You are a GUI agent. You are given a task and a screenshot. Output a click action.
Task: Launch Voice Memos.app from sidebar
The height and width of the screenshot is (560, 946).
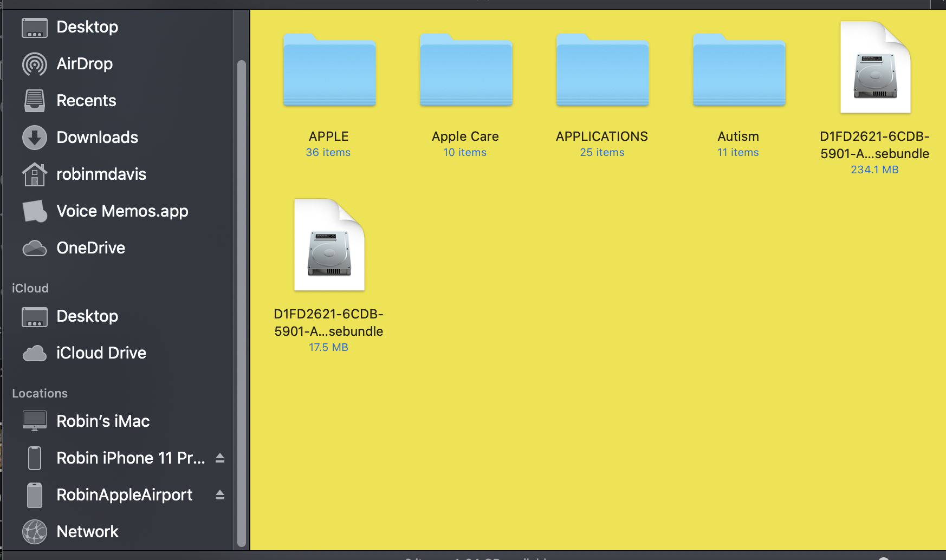click(x=122, y=211)
